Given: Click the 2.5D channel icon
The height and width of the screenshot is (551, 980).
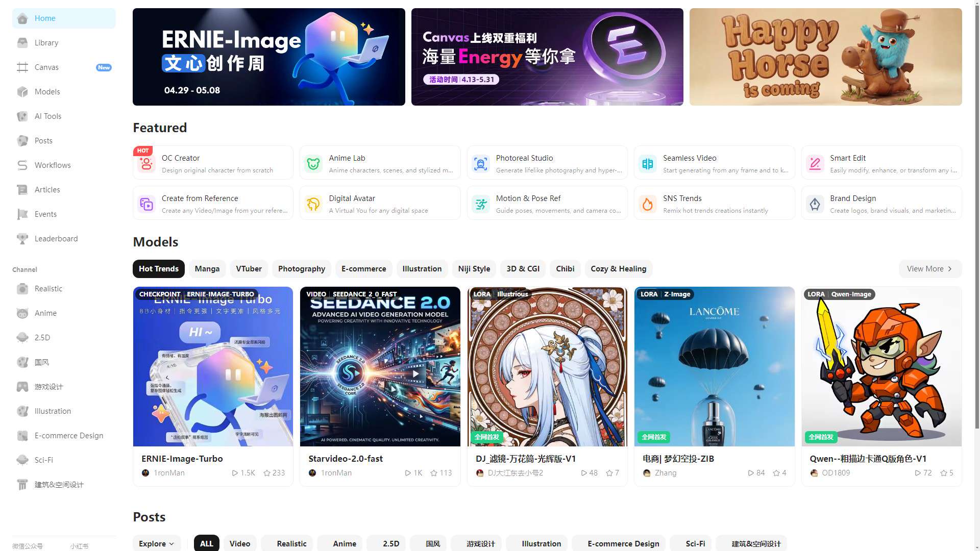Looking at the screenshot, I should point(22,338).
